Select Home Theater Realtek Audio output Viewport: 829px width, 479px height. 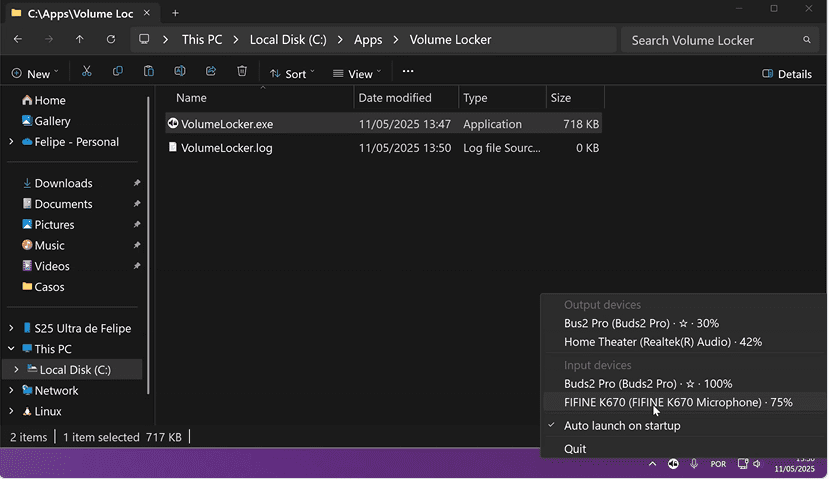pyautogui.click(x=662, y=342)
